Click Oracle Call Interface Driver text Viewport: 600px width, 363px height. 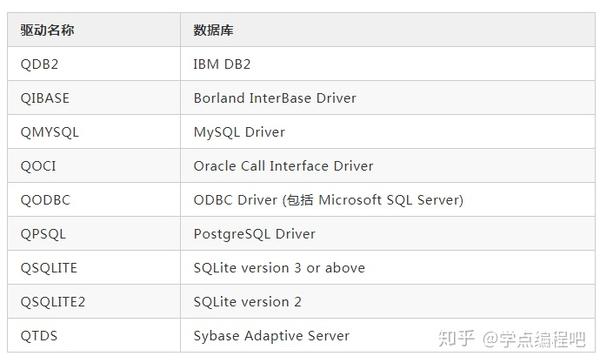point(283,166)
